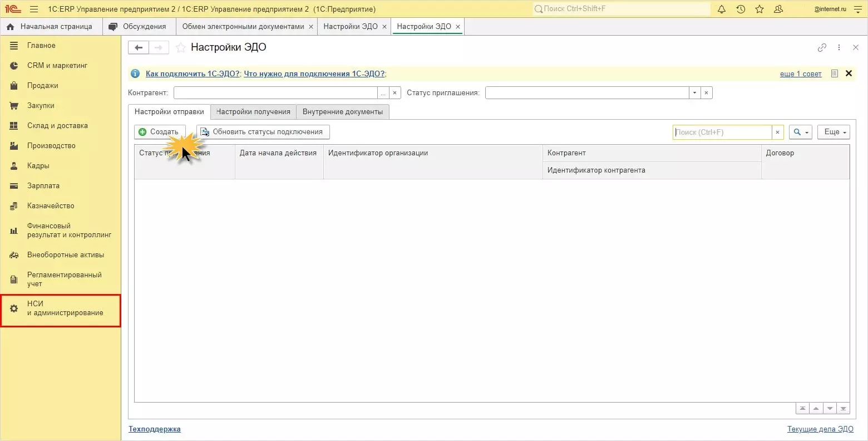Dismiss the tips banner

[849, 73]
